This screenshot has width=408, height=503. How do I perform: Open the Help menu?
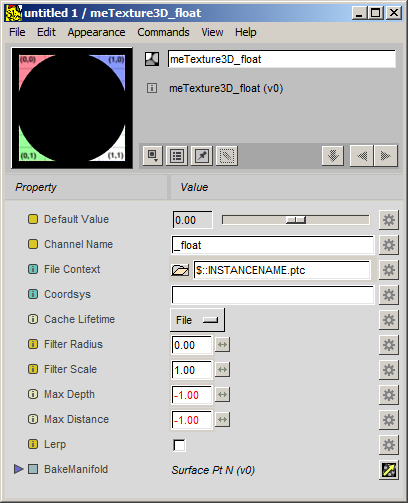(x=246, y=32)
